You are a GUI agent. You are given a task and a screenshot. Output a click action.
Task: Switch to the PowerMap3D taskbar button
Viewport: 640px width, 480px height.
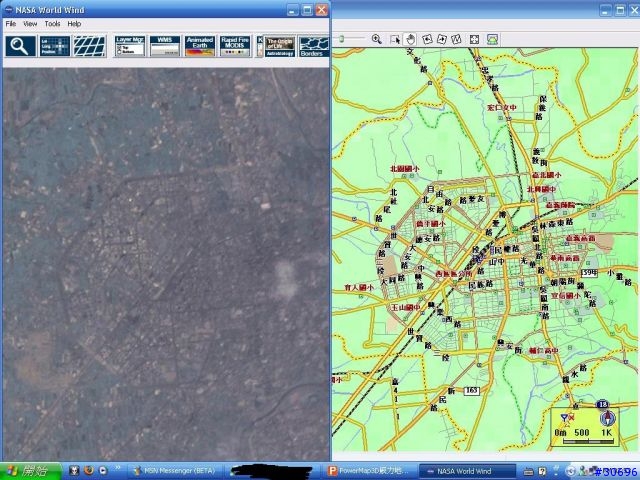pos(369,471)
